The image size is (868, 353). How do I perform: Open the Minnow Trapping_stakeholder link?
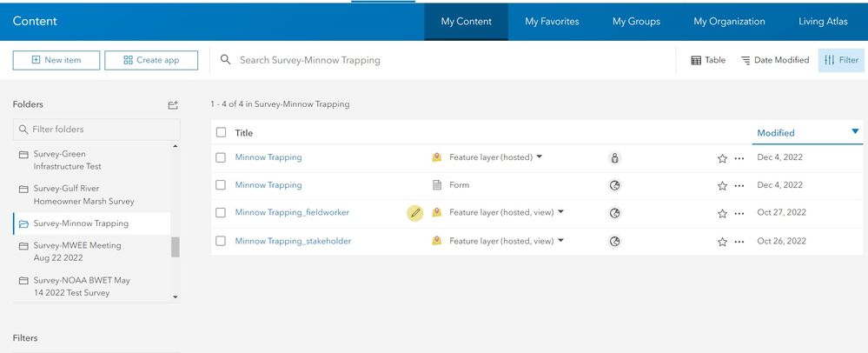click(293, 241)
